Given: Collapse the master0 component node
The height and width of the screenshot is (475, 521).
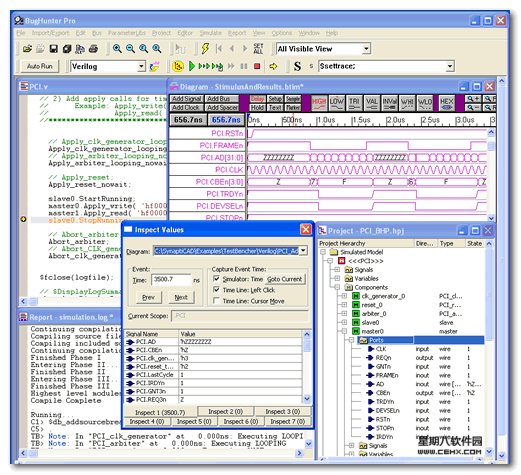Looking at the screenshot, I should click(x=344, y=331).
